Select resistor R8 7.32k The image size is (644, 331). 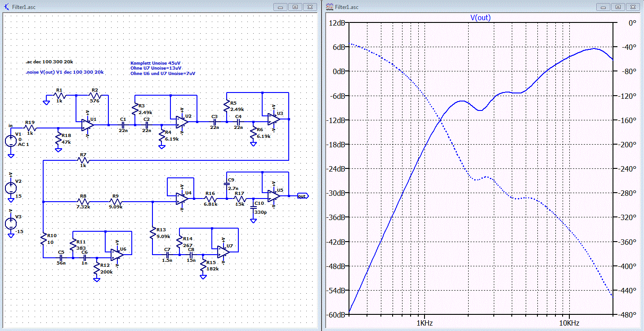point(84,202)
